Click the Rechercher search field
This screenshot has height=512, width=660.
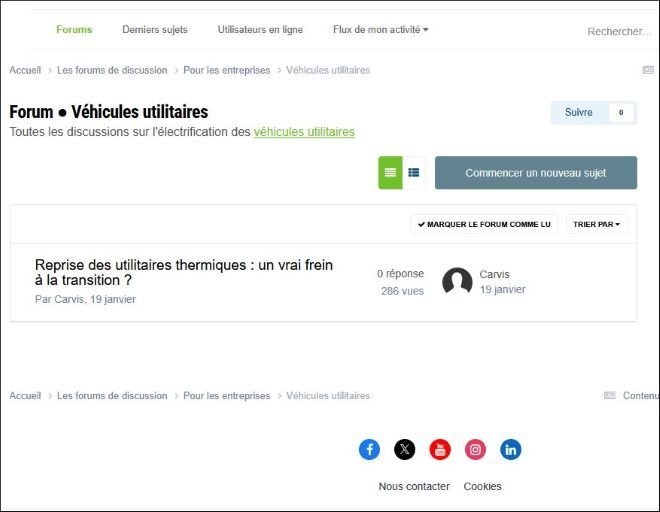[x=619, y=32]
